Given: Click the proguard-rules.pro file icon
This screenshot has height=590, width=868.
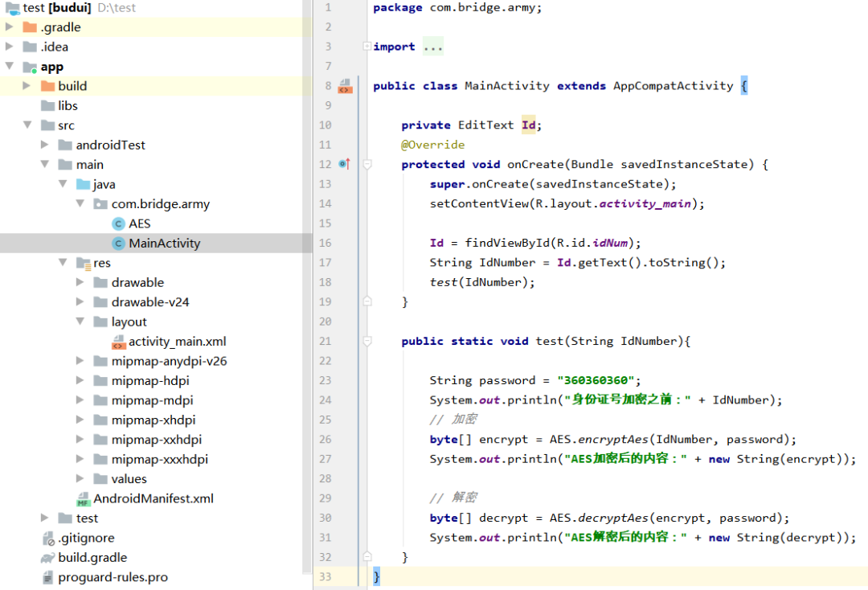Looking at the screenshot, I should coord(47,578).
